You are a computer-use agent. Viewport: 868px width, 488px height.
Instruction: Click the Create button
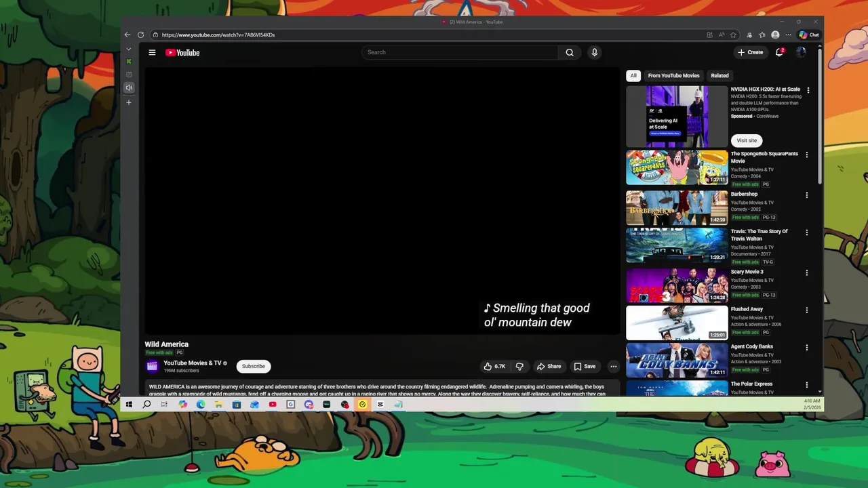[751, 52]
